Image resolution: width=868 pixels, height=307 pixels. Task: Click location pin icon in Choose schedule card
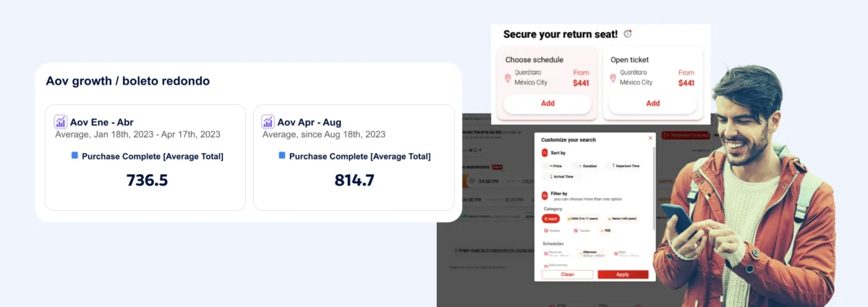508,78
